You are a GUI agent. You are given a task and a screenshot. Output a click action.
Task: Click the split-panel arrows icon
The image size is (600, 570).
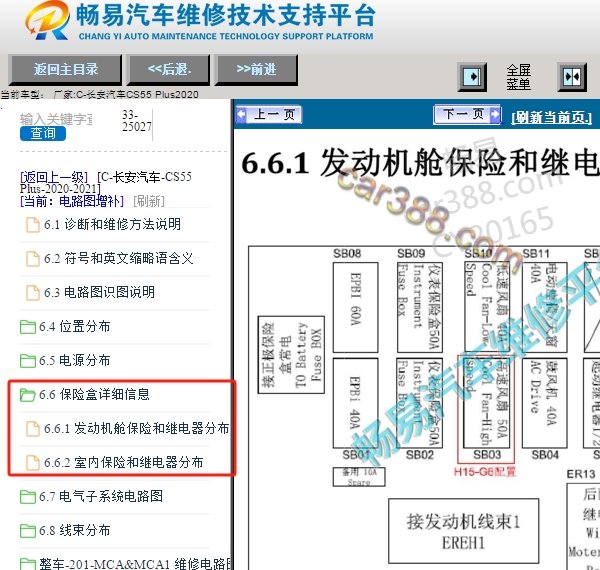(x=572, y=77)
